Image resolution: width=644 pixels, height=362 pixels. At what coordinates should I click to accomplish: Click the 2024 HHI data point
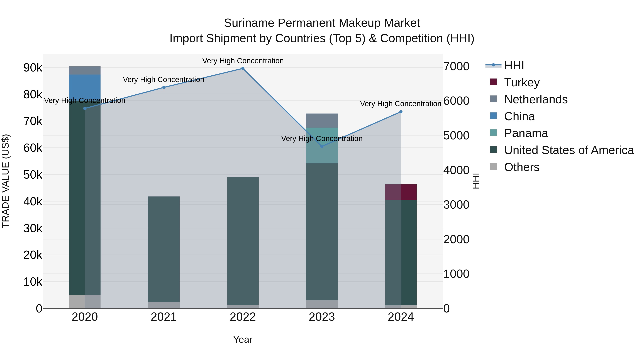click(x=401, y=112)
